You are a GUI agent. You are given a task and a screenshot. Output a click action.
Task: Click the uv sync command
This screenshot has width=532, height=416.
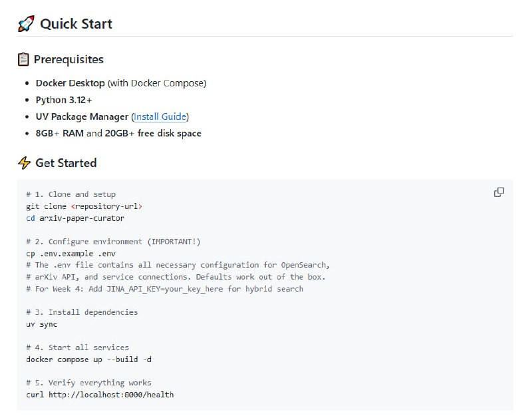tap(41, 324)
